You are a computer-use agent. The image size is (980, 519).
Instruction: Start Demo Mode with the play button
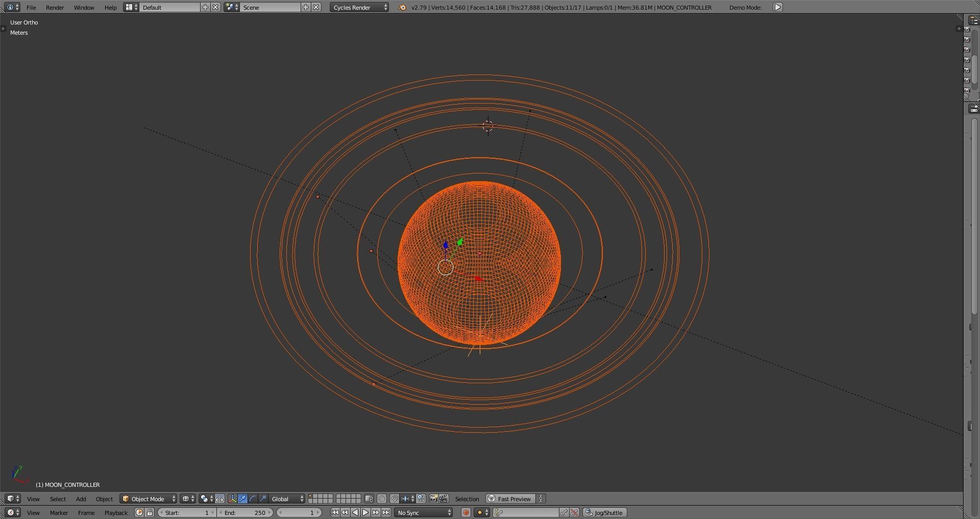(777, 7)
